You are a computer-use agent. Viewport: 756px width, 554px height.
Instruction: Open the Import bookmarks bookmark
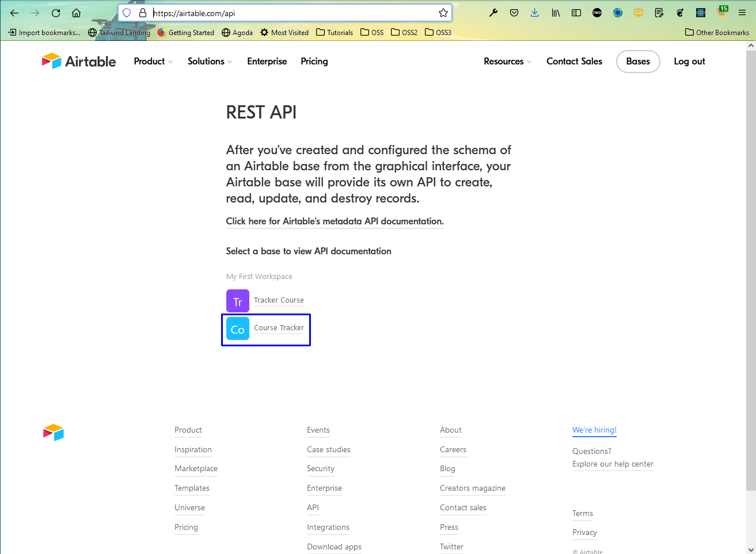(44, 33)
